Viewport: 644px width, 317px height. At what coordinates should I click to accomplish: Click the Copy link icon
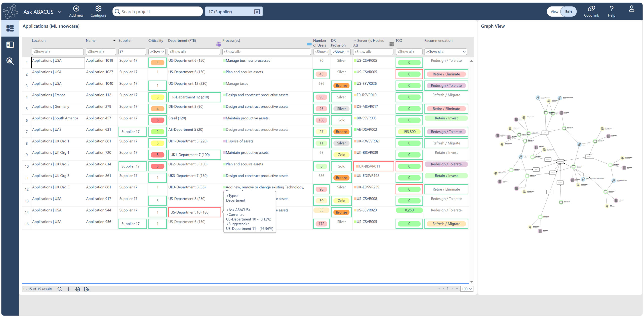pos(591,9)
